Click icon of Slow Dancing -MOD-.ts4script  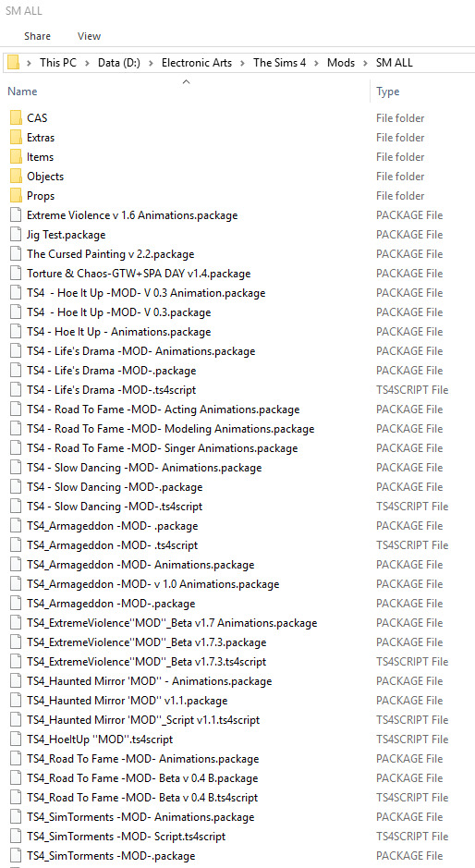point(16,507)
